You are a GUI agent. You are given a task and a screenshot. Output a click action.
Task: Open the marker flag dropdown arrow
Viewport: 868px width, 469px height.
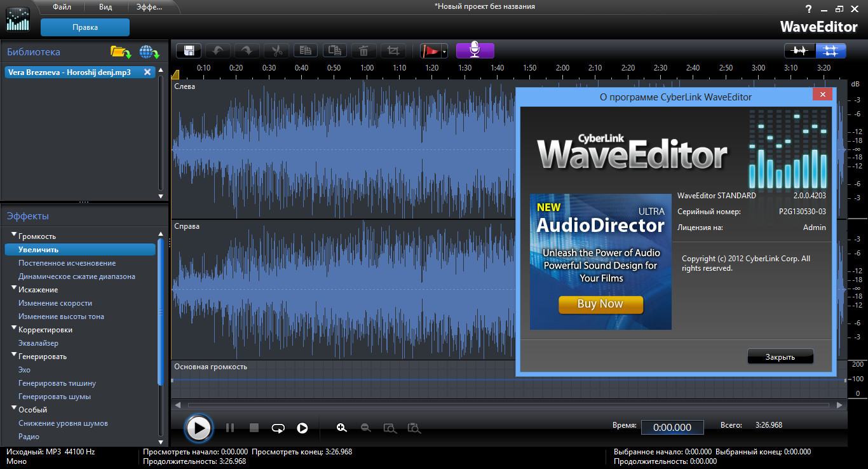click(x=445, y=51)
